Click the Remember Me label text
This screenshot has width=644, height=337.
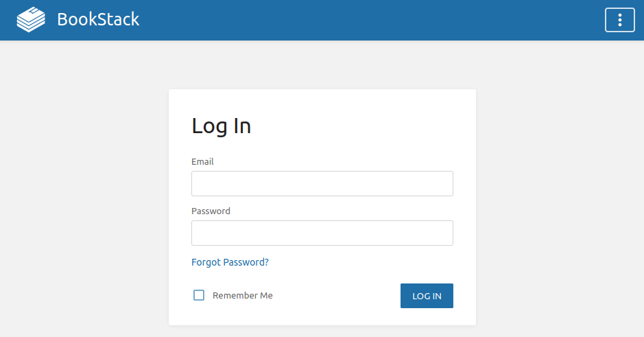[242, 296]
